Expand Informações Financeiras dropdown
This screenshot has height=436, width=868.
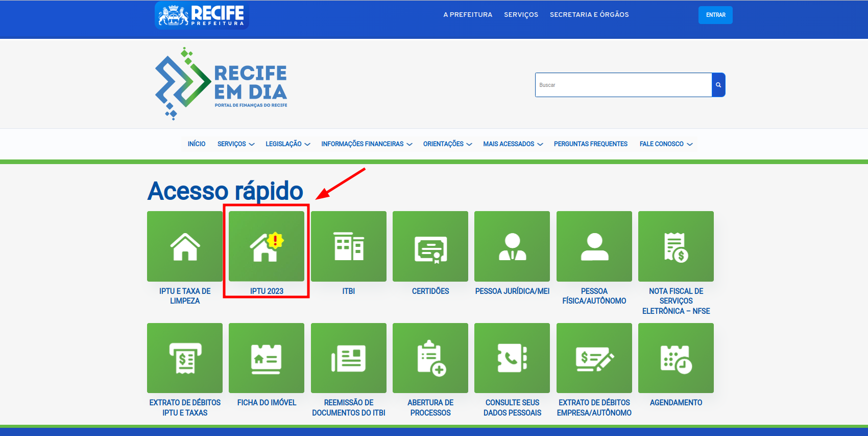pos(367,144)
